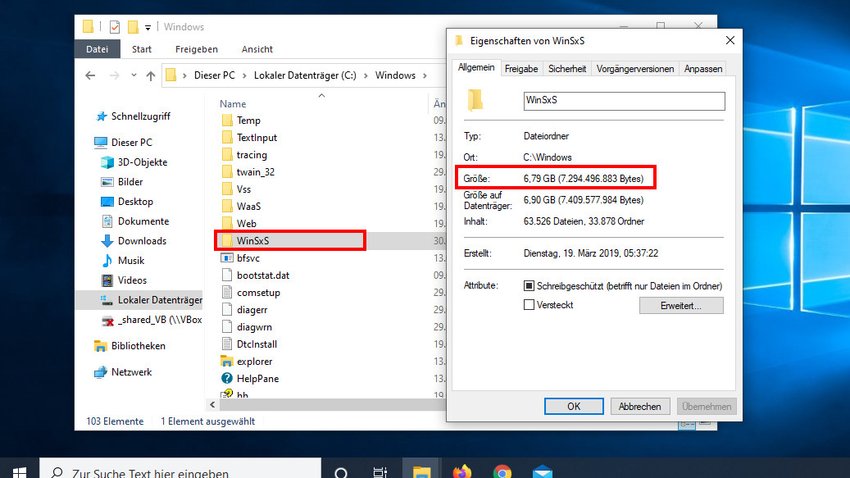Go up one folder level arrow
The width and height of the screenshot is (850, 478).
[x=151, y=76]
